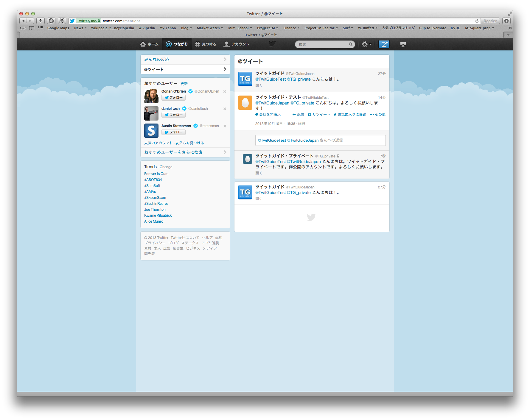Open Alice Munro trend
The height and width of the screenshot is (420, 530).
pos(154,221)
